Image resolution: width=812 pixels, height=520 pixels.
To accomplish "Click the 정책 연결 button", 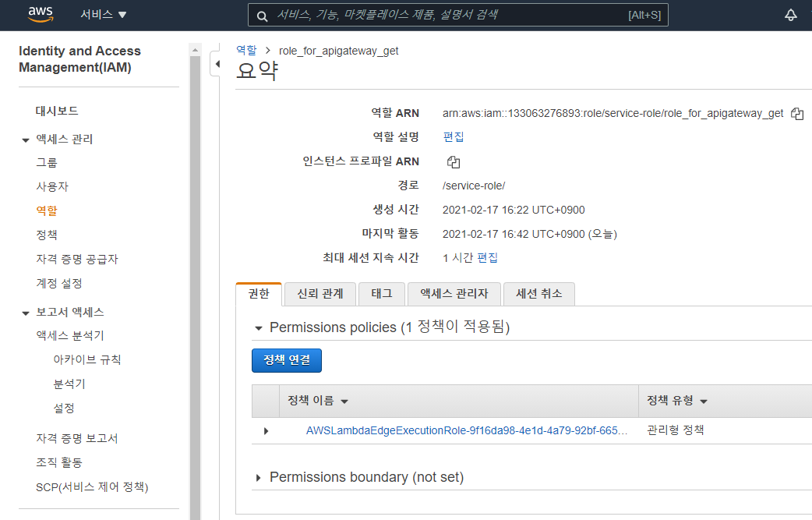I will (286, 360).
